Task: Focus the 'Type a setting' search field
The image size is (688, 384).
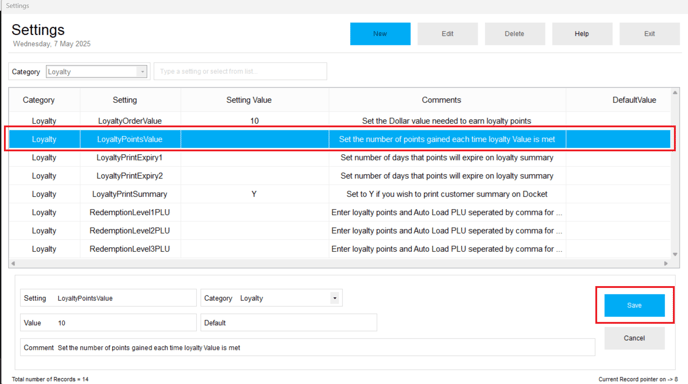Action: (x=240, y=71)
